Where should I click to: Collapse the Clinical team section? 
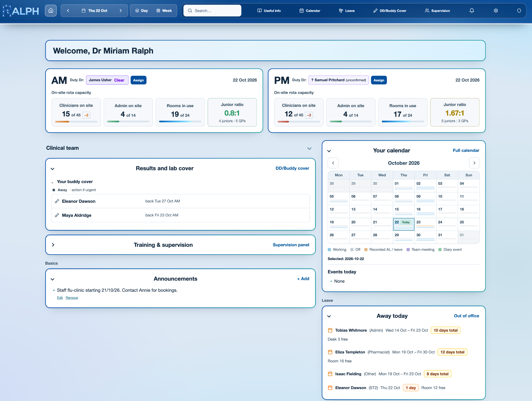pos(309,148)
